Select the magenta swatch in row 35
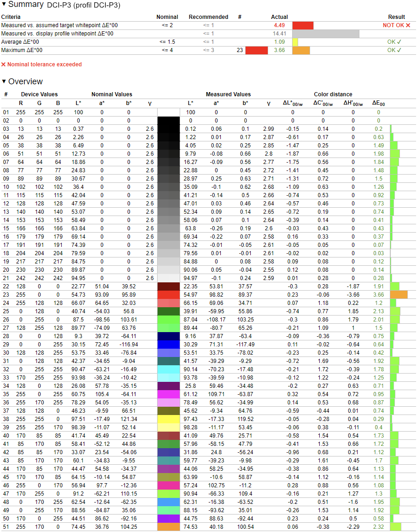417x532 pixels. coord(169,394)
